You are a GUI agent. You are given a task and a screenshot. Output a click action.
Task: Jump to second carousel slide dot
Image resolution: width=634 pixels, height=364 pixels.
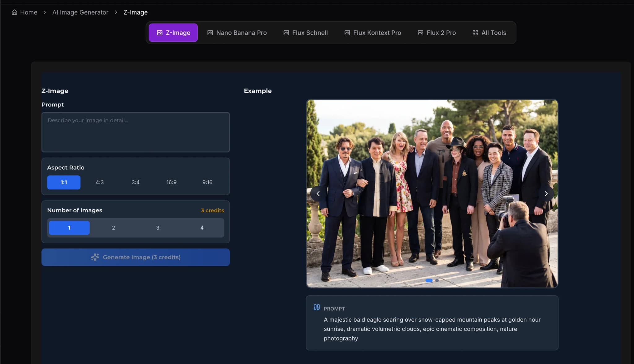437,280
